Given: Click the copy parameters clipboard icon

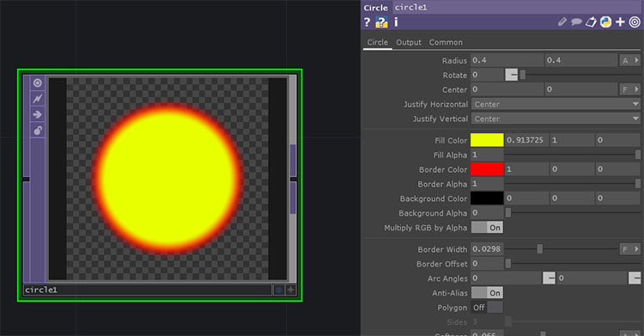Looking at the screenshot, I should pyautogui.click(x=591, y=21).
